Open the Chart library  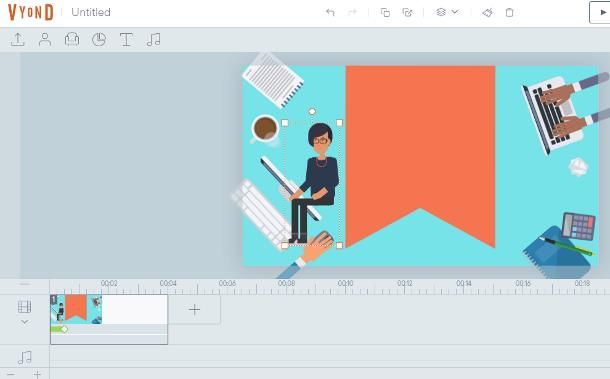coord(99,39)
